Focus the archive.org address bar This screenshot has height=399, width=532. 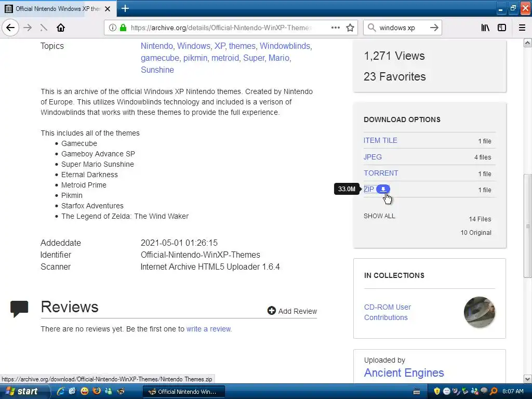coord(220,28)
